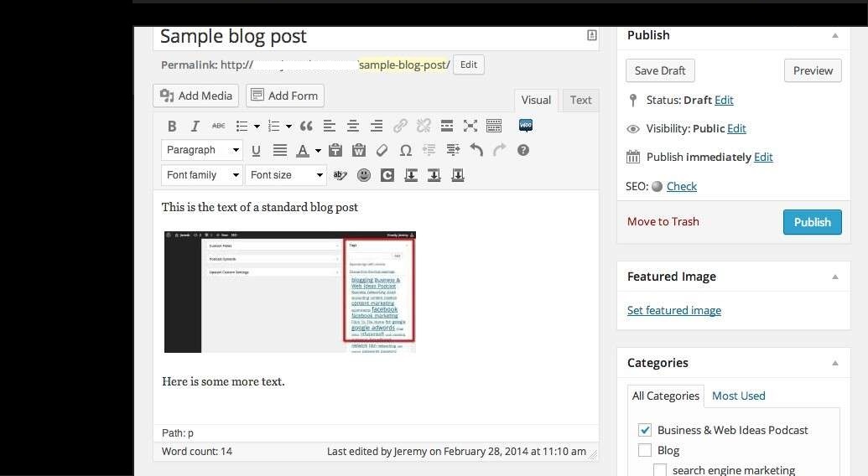The width and height of the screenshot is (868, 476).
Task: Click the Save Draft button
Action: click(660, 70)
